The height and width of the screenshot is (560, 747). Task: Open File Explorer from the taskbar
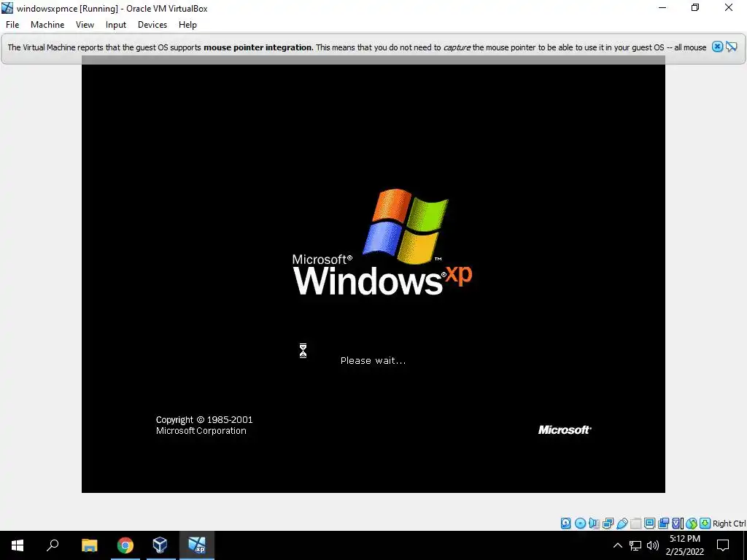tap(90, 545)
